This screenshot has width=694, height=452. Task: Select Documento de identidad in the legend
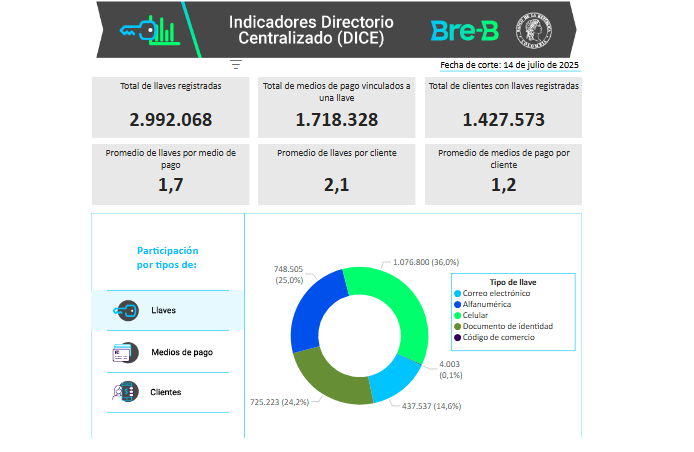click(507, 326)
